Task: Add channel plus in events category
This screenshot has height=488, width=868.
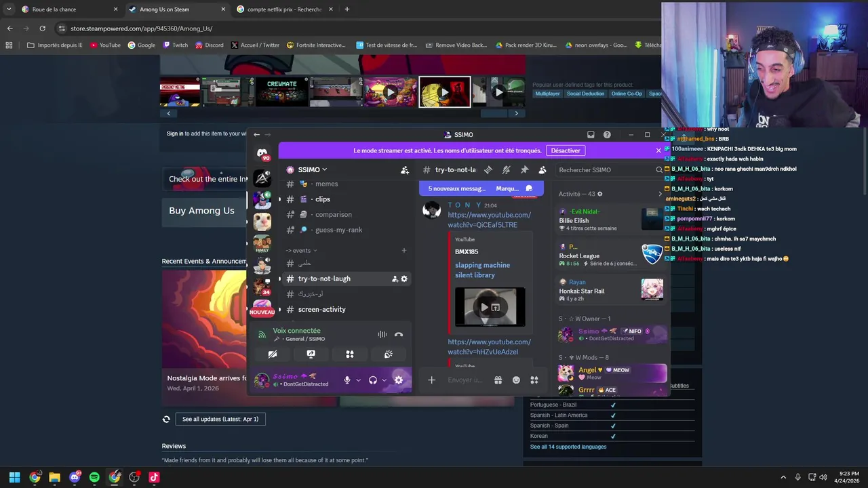Action: click(404, 251)
